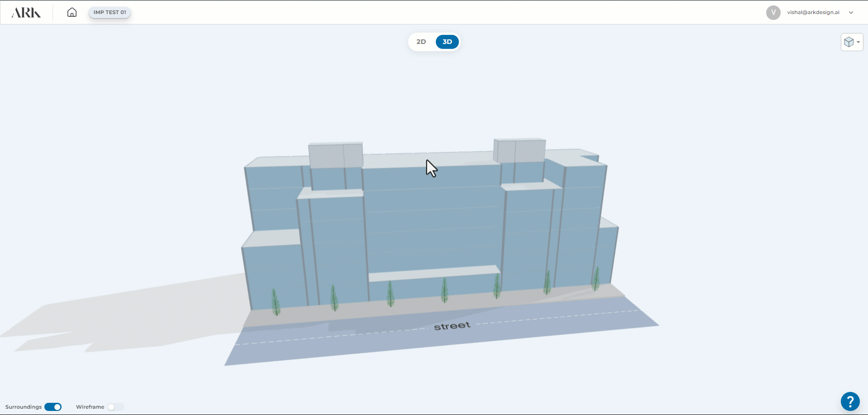This screenshot has width=868, height=415.
Task: Enable the Wireframe toggle
Action: coord(116,407)
